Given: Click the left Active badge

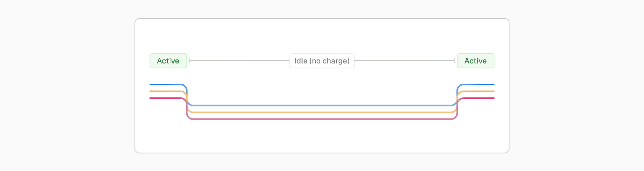Looking at the screenshot, I should click(x=168, y=61).
